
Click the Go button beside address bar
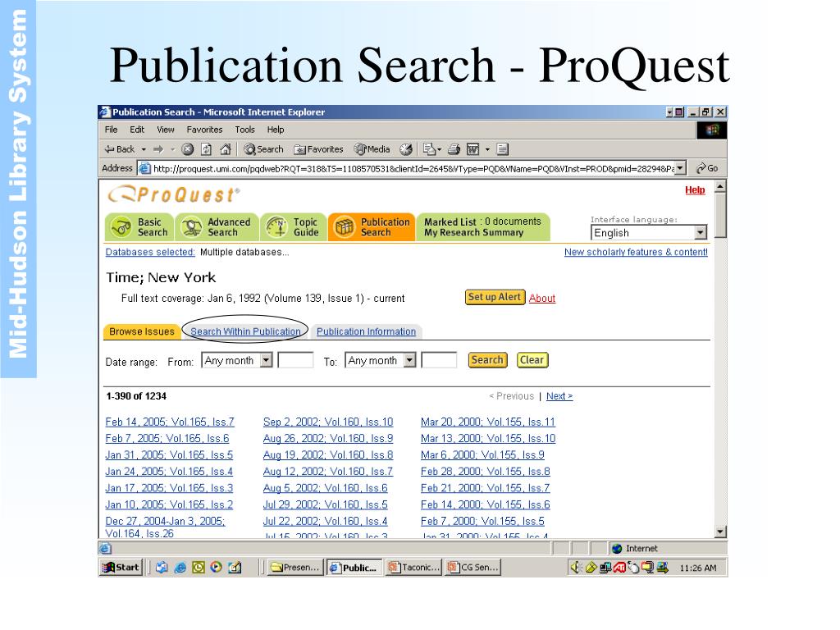(x=707, y=168)
